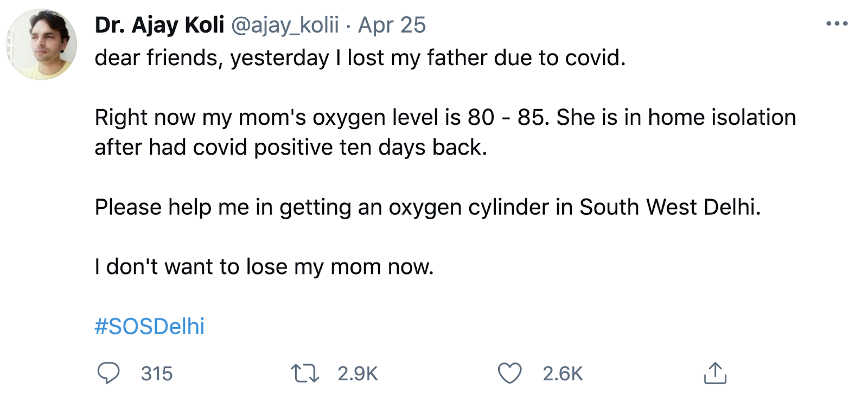Screen dimensions: 868x402
Task: Open the three-dot more options menu
Action: 837,24
